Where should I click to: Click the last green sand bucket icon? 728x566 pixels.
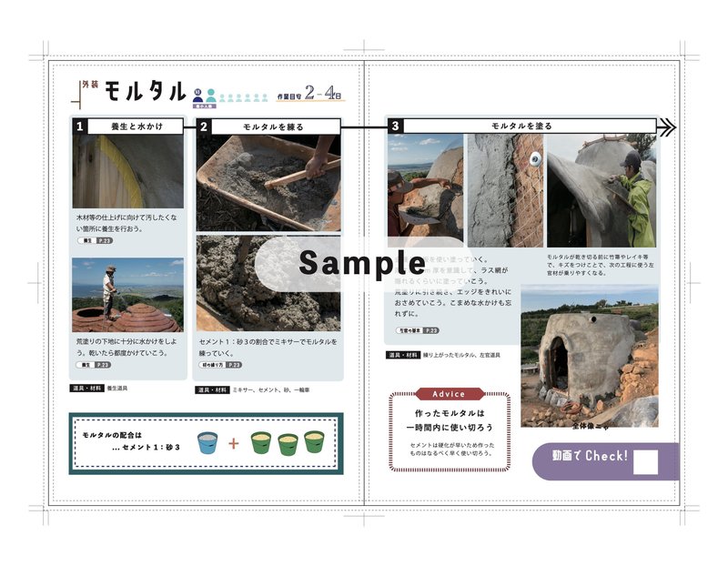314,442
